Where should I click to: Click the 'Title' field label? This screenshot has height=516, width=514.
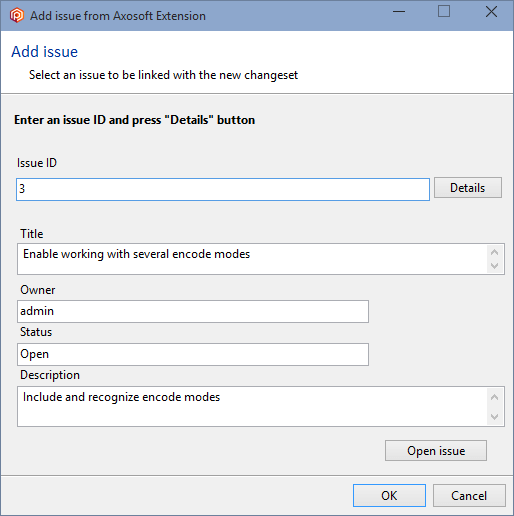click(x=32, y=234)
